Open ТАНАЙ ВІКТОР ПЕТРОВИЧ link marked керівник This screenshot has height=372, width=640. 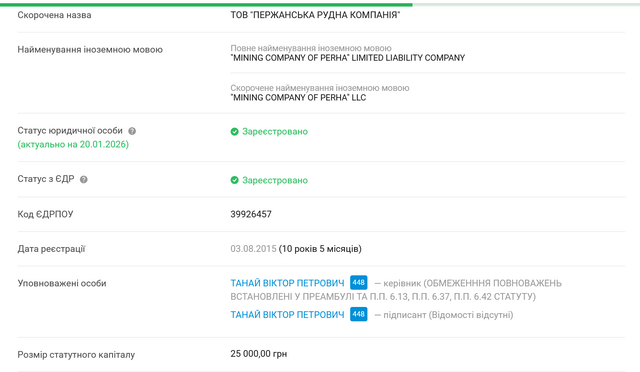pyautogui.click(x=287, y=283)
